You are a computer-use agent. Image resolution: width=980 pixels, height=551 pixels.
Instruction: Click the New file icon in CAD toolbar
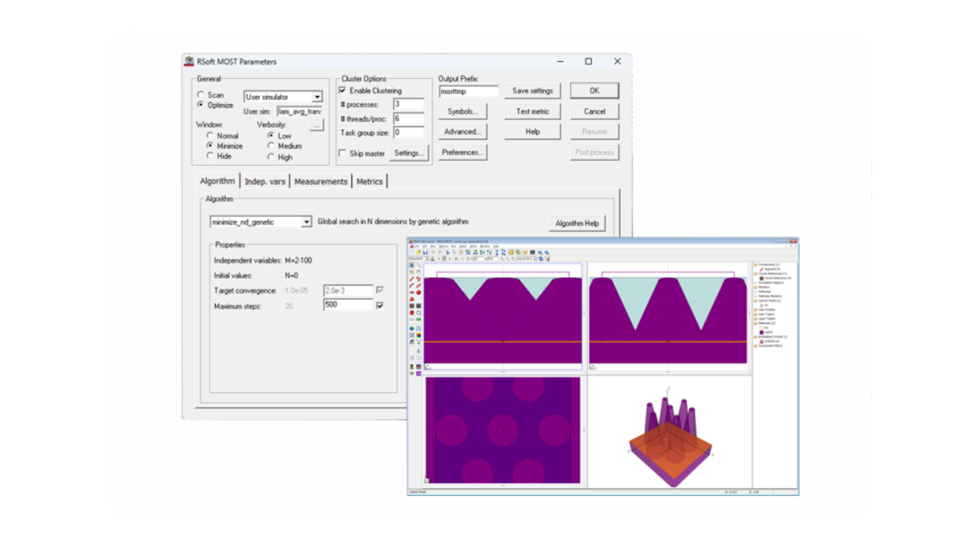coord(412,252)
